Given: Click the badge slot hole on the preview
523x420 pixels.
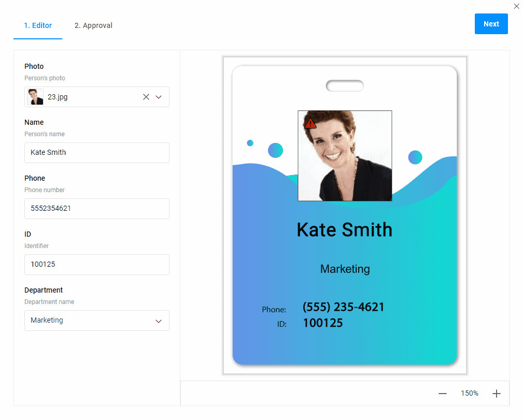Looking at the screenshot, I should (x=344, y=85).
